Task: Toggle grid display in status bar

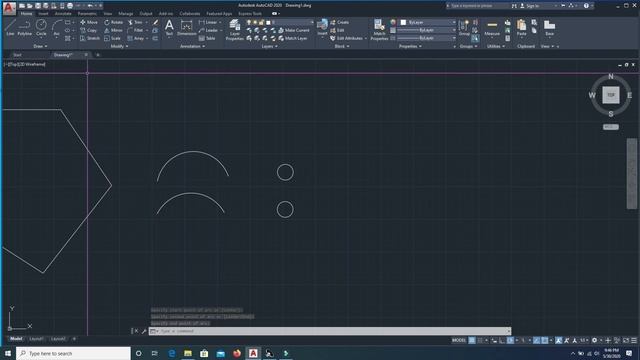Action: coord(472,340)
